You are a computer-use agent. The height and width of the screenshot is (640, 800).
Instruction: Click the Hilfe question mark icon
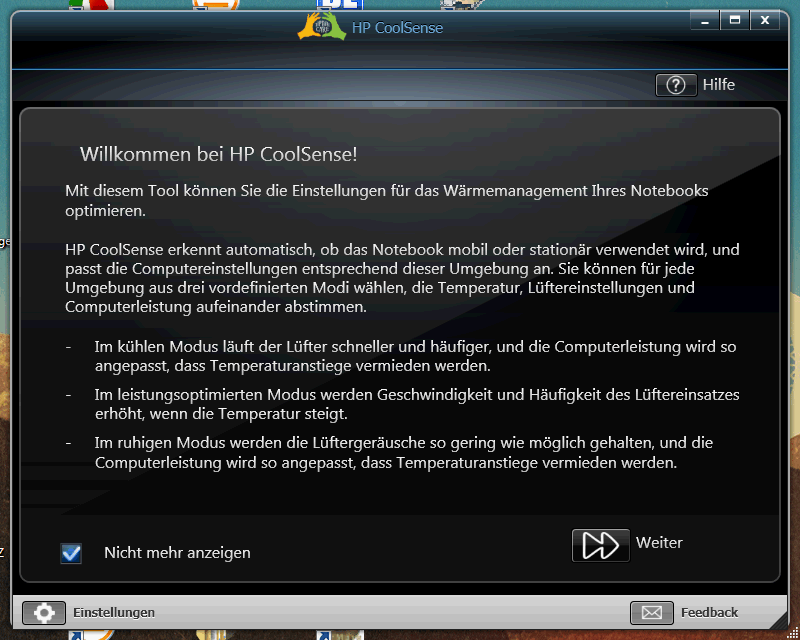coord(676,85)
